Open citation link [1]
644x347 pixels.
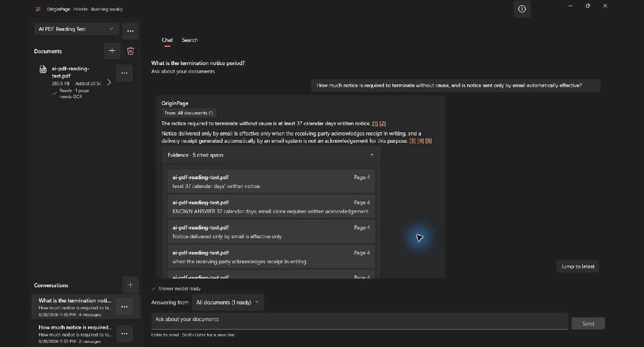click(375, 124)
